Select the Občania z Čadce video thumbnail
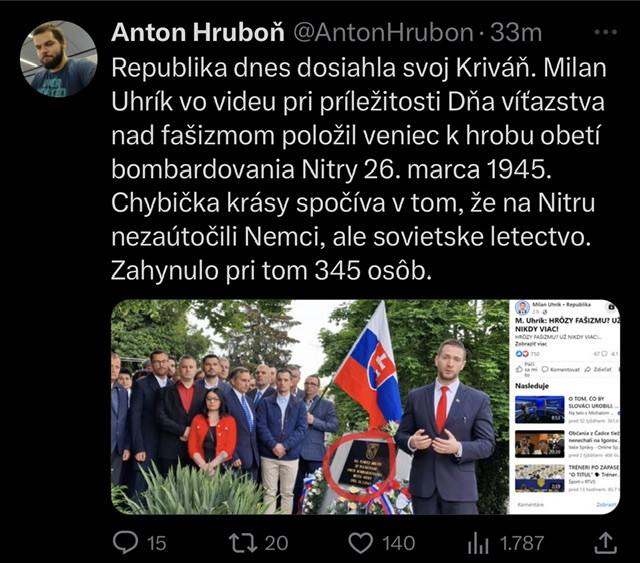Screen dimensions: 640x563 tap(540, 443)
